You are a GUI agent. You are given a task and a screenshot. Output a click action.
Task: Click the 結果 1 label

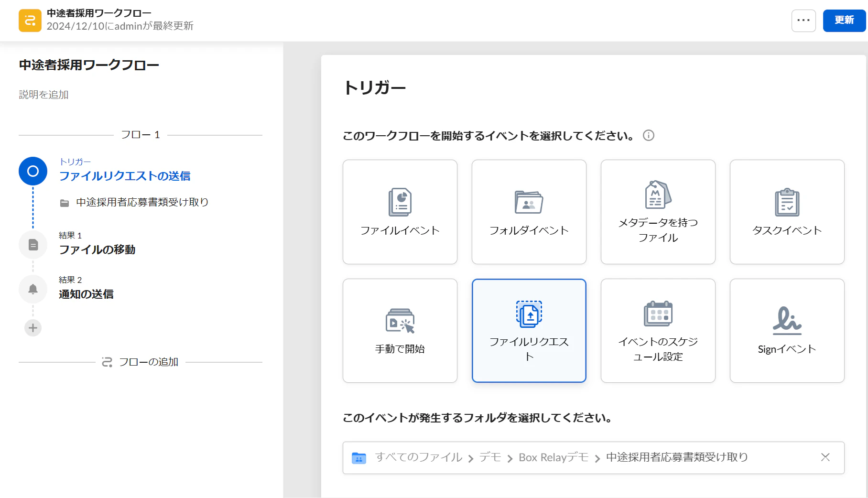pyautogui.click(x=70, y=236)
